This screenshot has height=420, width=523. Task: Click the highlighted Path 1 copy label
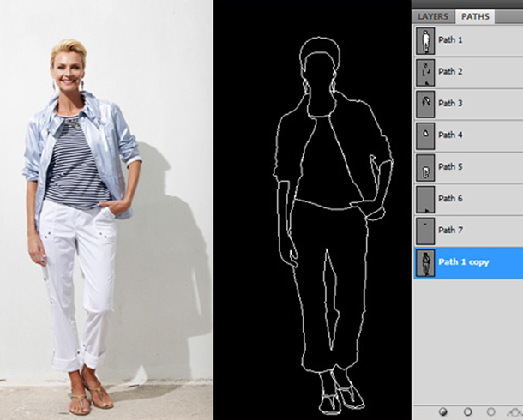463,261
